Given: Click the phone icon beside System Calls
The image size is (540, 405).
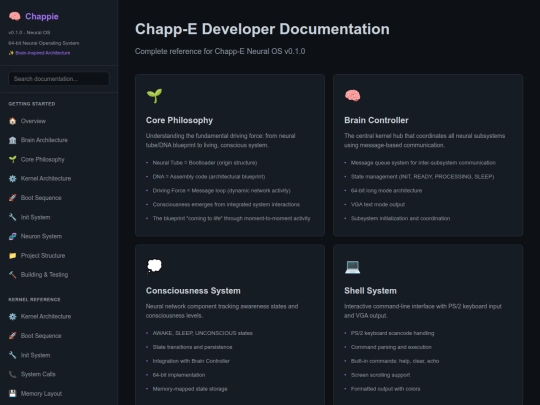Looking at the screenshot, I should (13, 374).
